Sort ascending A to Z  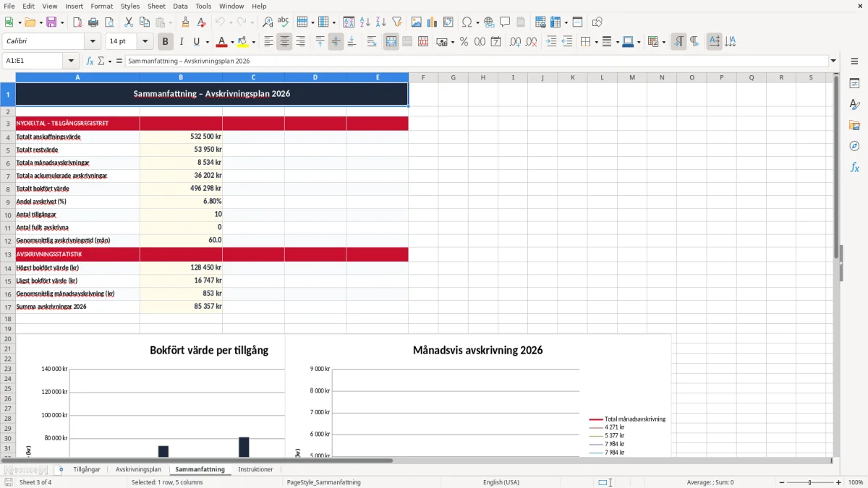pos(365,22)
